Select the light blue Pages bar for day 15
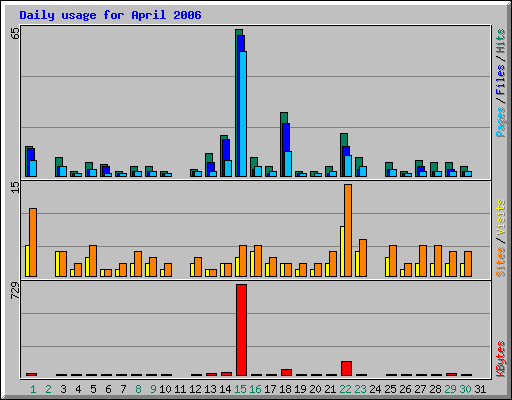 coord(243,114)
